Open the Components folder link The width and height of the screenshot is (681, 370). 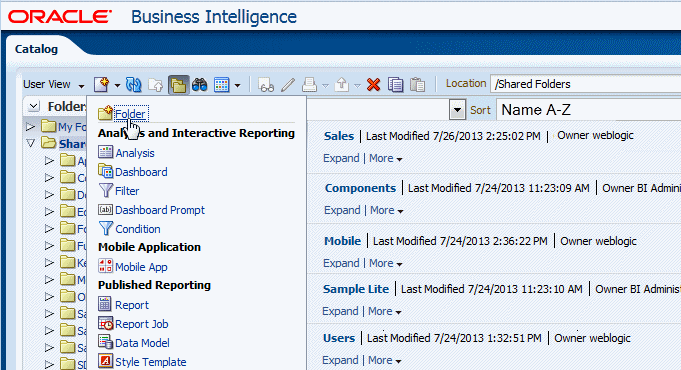coord(360,188)
